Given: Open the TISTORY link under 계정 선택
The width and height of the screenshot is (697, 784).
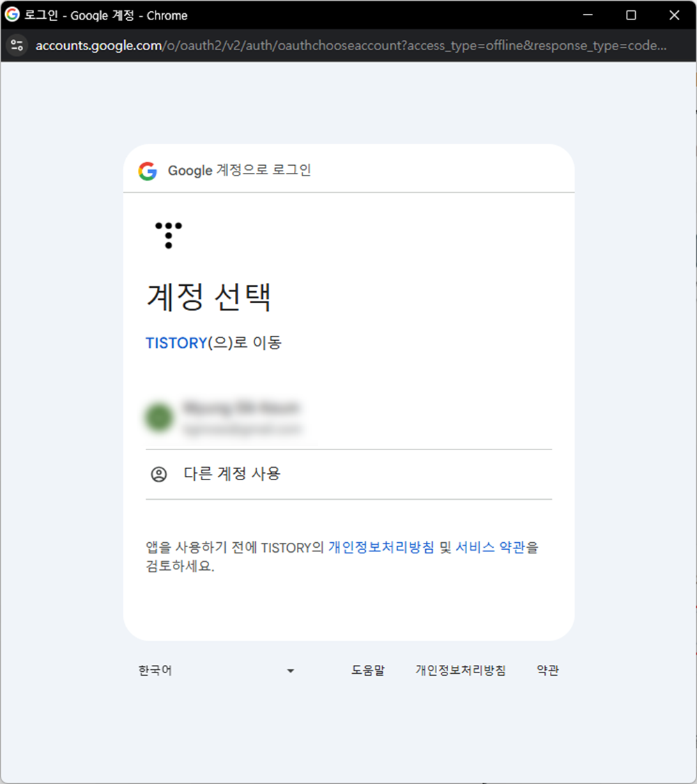Looking at the screenshot, I should (x=176, y=343).
